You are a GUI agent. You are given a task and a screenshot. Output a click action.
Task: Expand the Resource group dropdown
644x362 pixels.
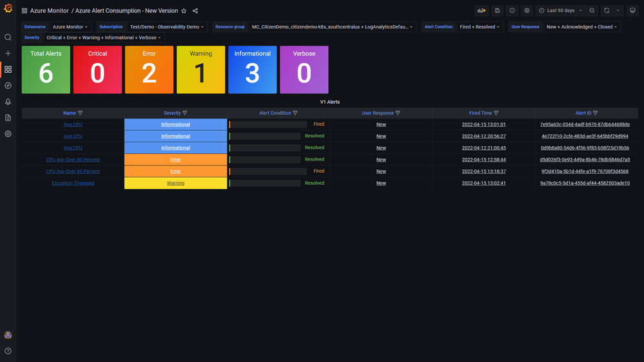coord(332,26)
